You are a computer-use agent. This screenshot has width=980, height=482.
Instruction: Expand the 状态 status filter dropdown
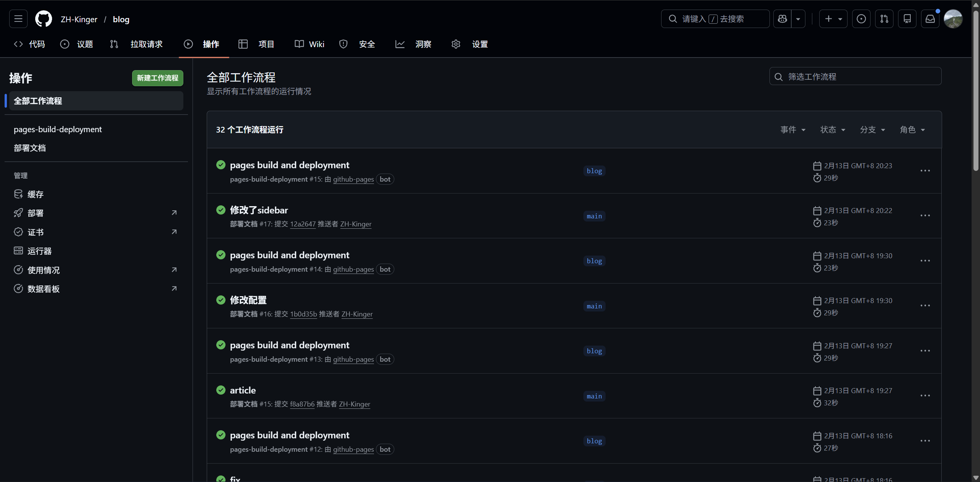(x=833, y=130)
